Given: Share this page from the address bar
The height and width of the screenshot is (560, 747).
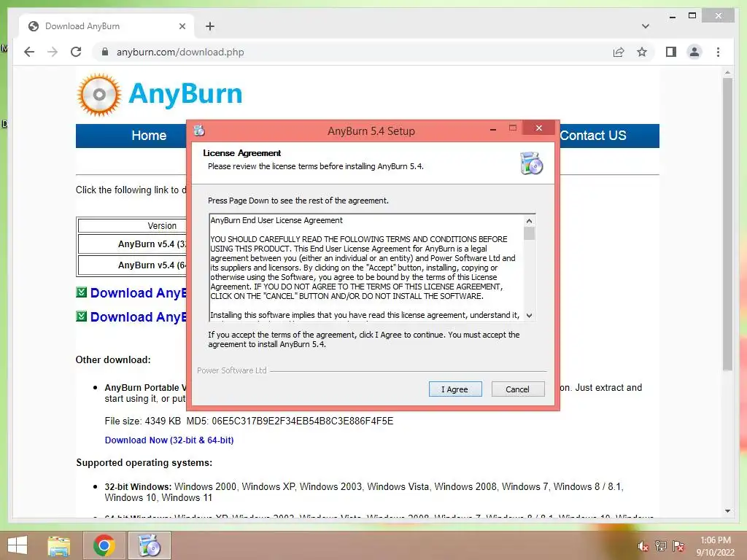Looking at the screenshot, I should click(x=619, y=52).
